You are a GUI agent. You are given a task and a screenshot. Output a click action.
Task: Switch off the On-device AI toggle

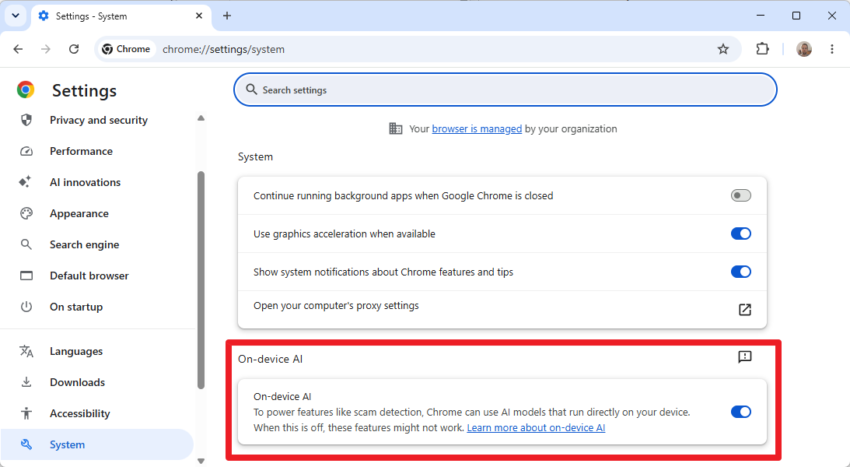[x=740, y=412]
